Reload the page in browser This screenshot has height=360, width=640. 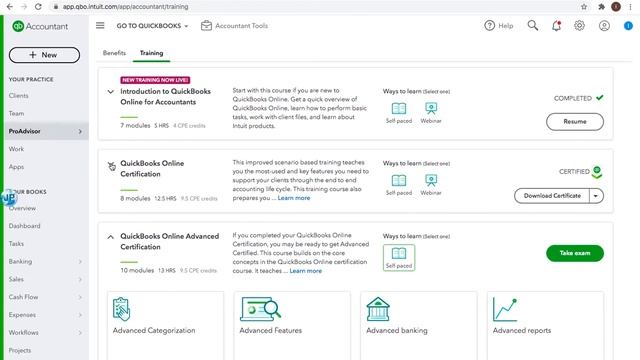tap(38, 7)
